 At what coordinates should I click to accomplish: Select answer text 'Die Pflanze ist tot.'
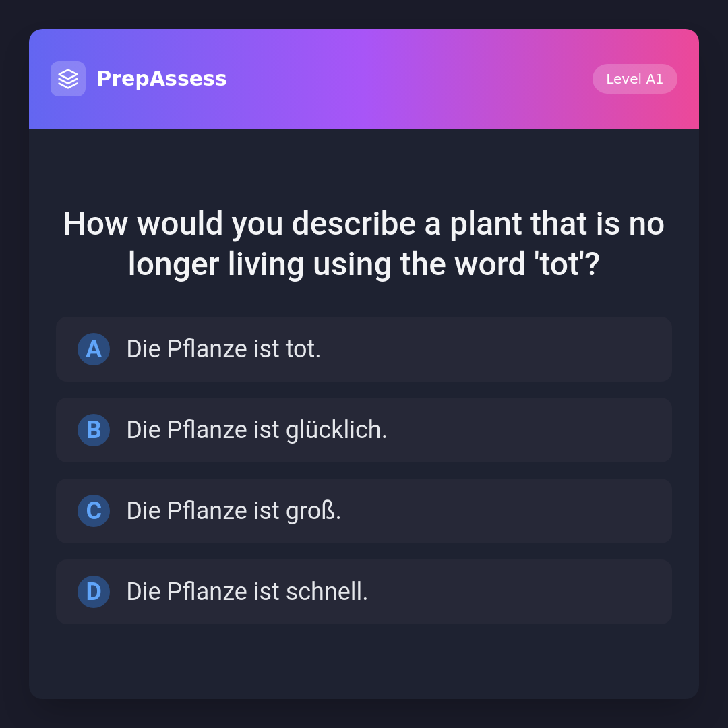tap(224, 349)
